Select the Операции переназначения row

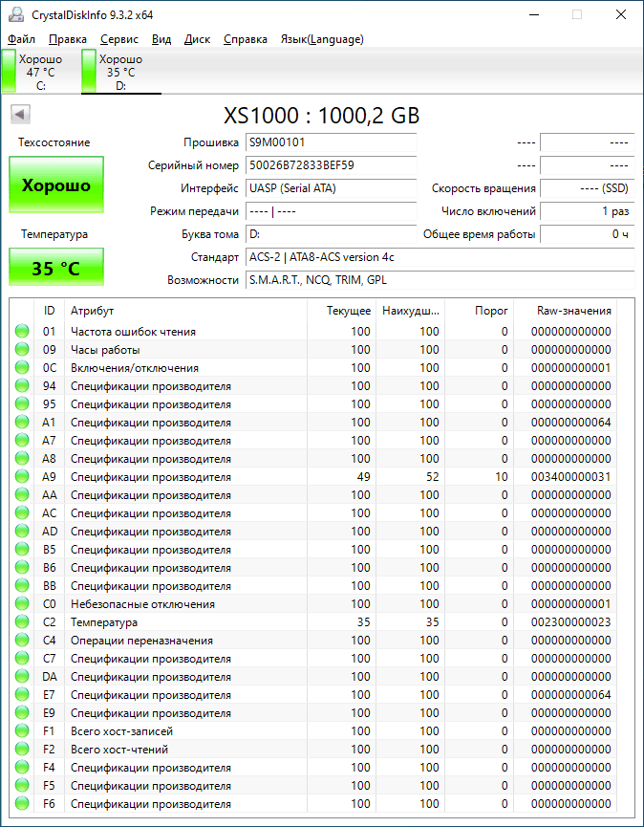tap(313, 641)
